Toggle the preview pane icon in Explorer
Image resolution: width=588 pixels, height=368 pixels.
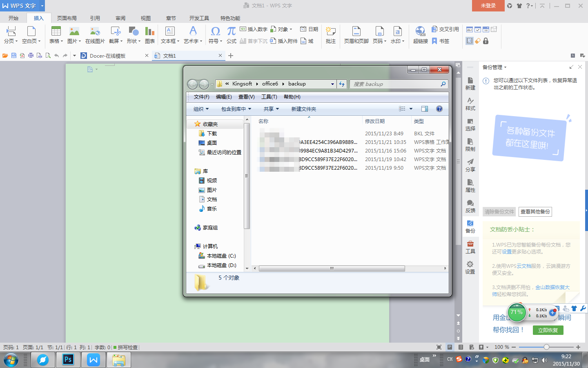(425, 109)
